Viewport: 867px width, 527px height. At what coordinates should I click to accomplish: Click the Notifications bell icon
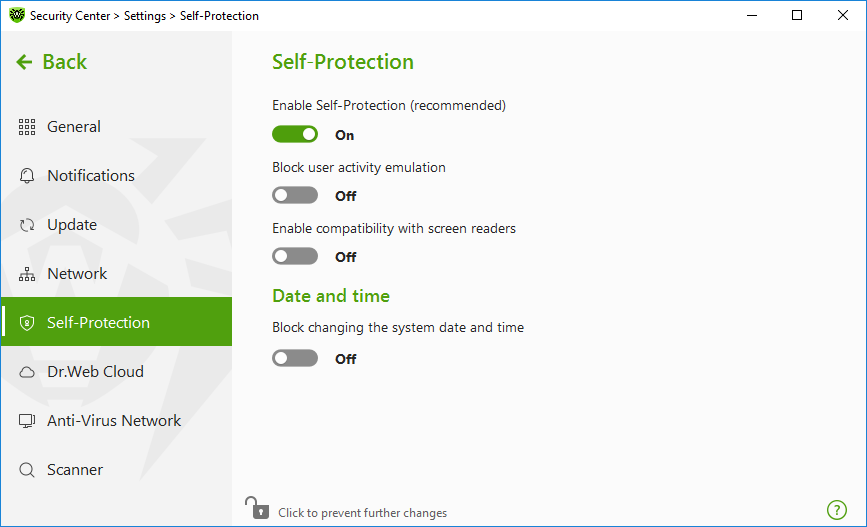pos(27,176)
